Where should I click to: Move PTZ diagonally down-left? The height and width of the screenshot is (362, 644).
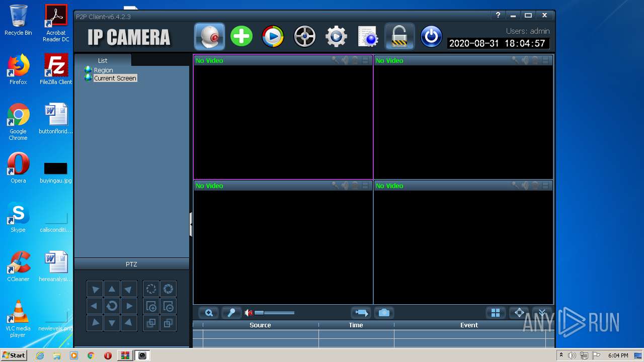click(x=95, y=323)
